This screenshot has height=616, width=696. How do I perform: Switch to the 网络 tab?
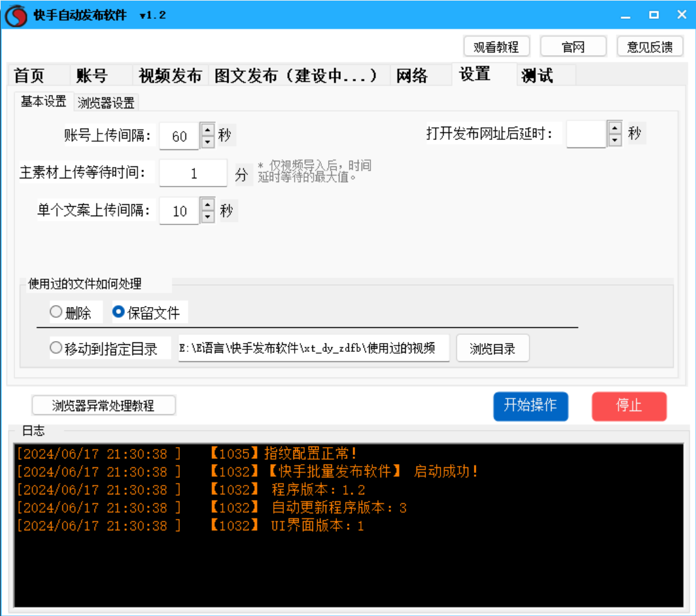click(421, 75)
